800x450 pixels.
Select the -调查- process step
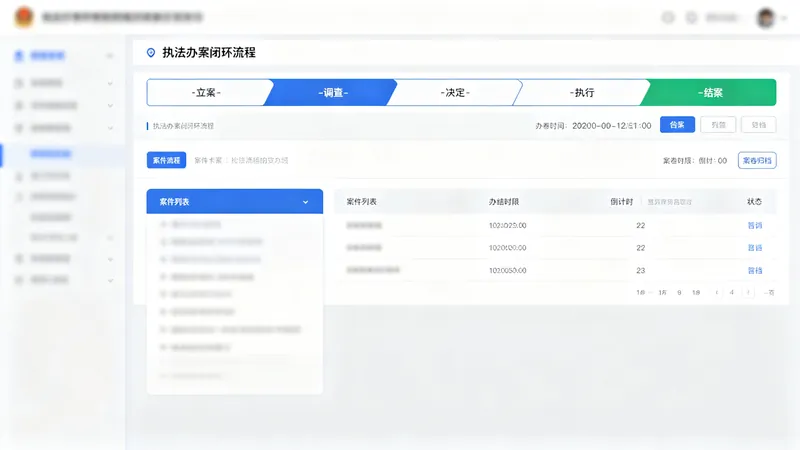click(332, 92)
